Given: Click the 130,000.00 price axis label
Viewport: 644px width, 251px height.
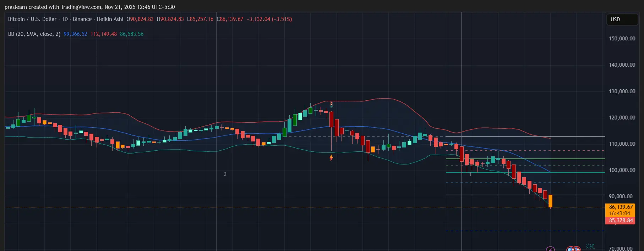Looking at the screenshot, I should pos(622,91).
